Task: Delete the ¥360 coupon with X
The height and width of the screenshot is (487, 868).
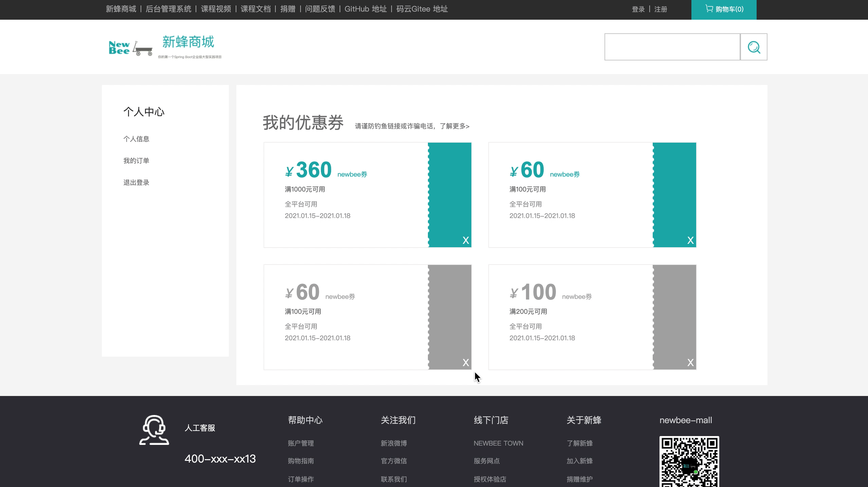Action: (466, 240)
